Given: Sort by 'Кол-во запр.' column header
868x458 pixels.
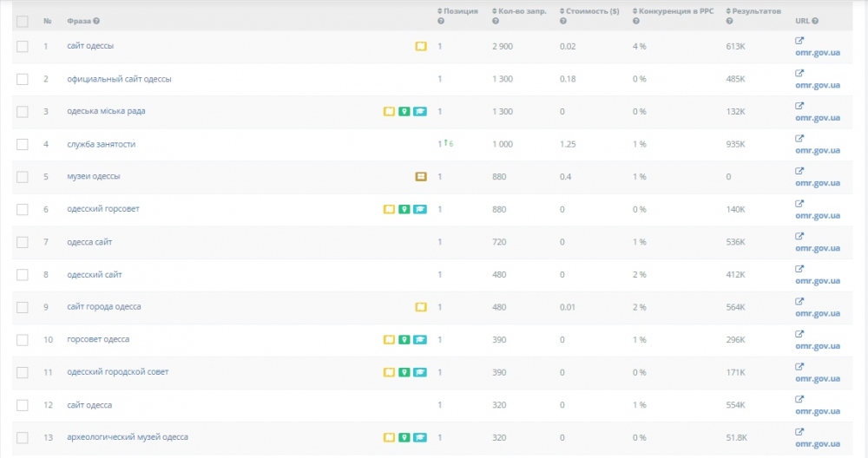Looking at the screenshot, I should pos(522,11).
